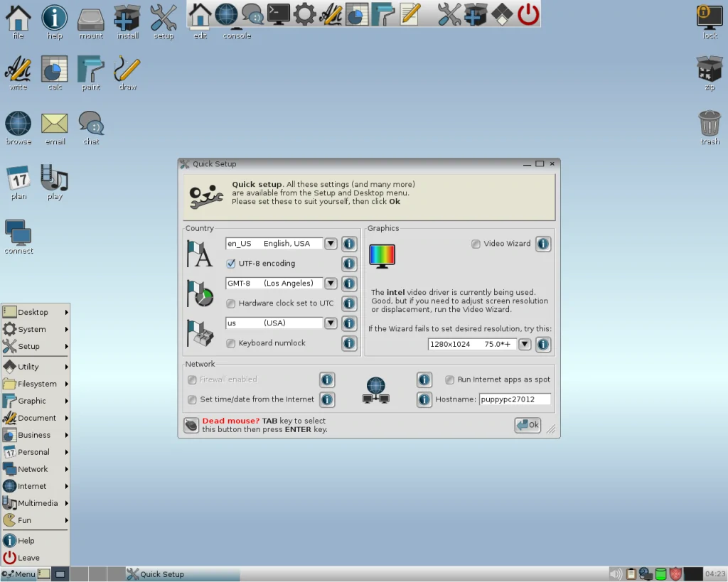
Task: Click the Menu button on the taskbar
Action: coord(18,574)
